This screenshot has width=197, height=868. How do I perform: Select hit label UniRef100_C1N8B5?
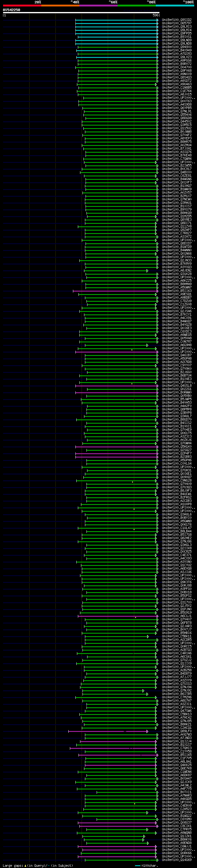tap(177, 88)
